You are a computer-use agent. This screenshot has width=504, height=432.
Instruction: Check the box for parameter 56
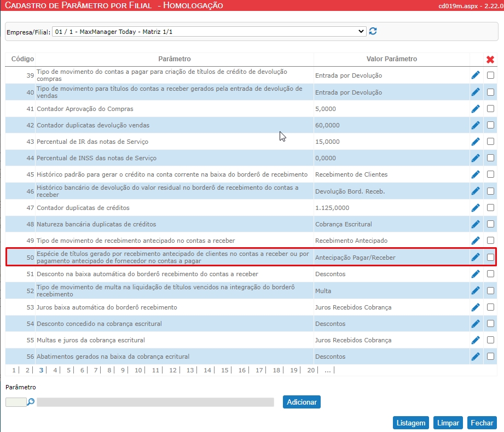(x=490, y=356)
